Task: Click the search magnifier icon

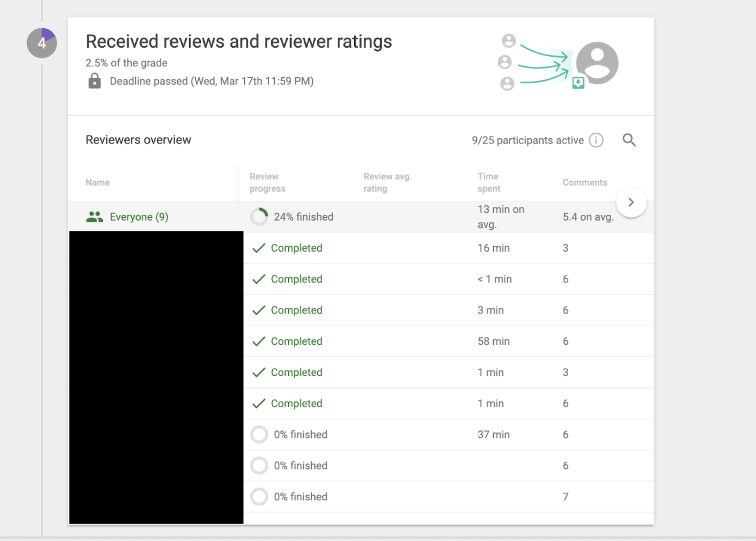Action: 629,140
